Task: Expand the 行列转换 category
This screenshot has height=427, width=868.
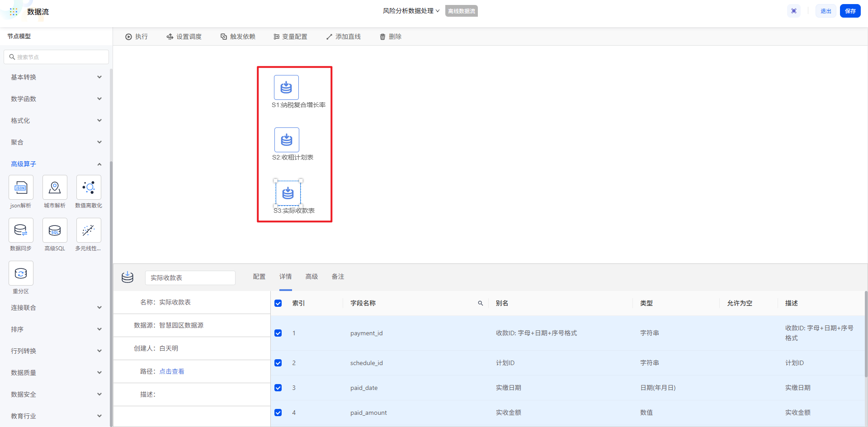Action: pyautogui.click(x=56, y=351)
